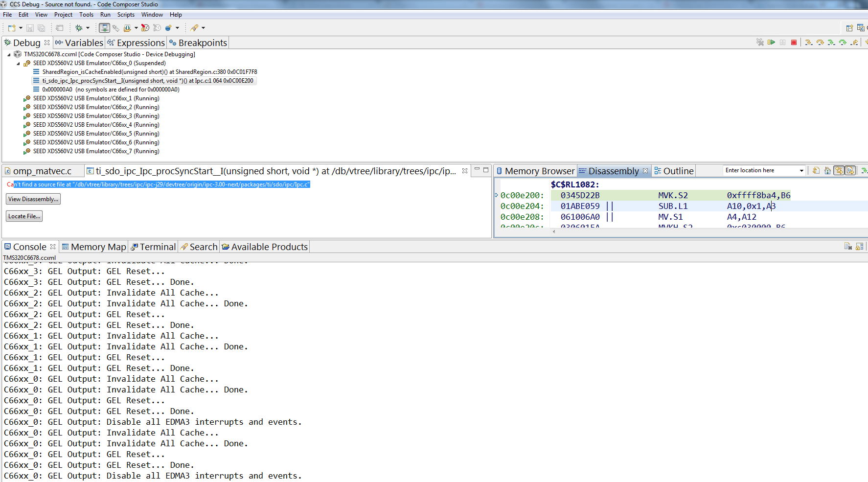Click the New file toolbar icon

[x=11, y=28]
